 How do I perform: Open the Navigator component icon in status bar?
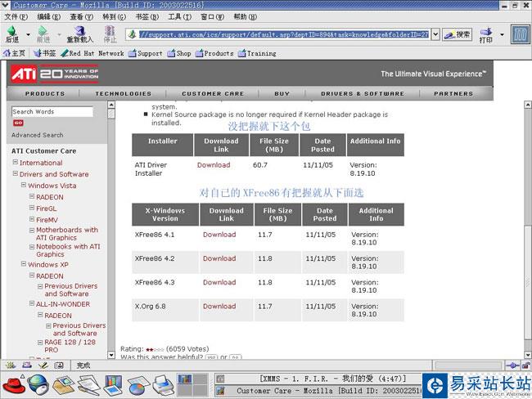[11, 365]
